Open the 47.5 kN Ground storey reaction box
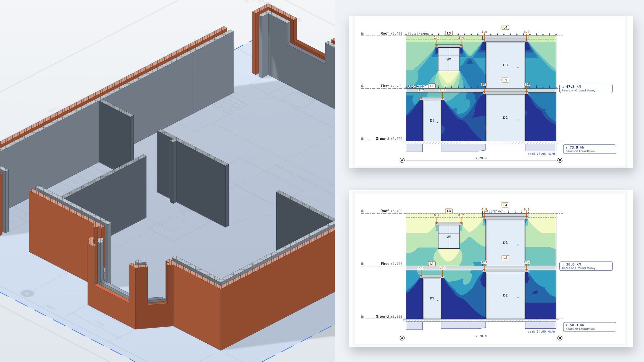644x362 pixels. pos(586,88)
